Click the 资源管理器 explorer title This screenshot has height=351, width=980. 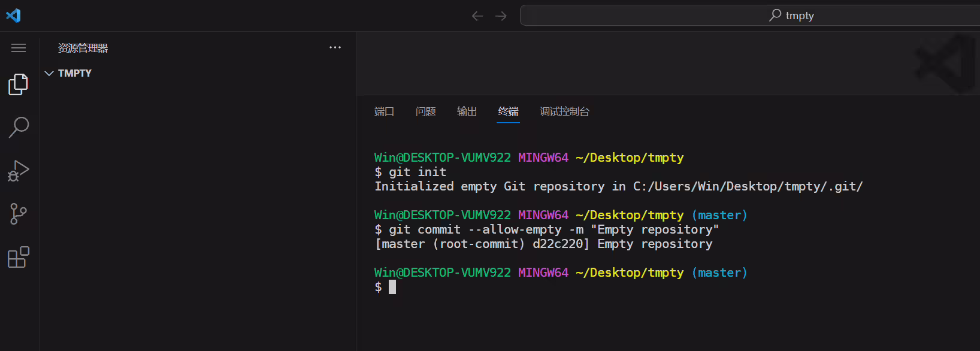click(83, 48)
